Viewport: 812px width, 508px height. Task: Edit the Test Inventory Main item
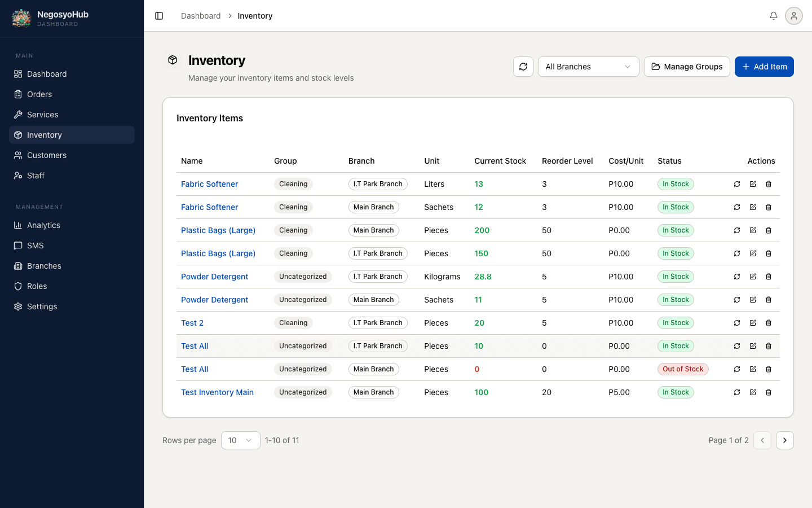(x=753, y=392)
